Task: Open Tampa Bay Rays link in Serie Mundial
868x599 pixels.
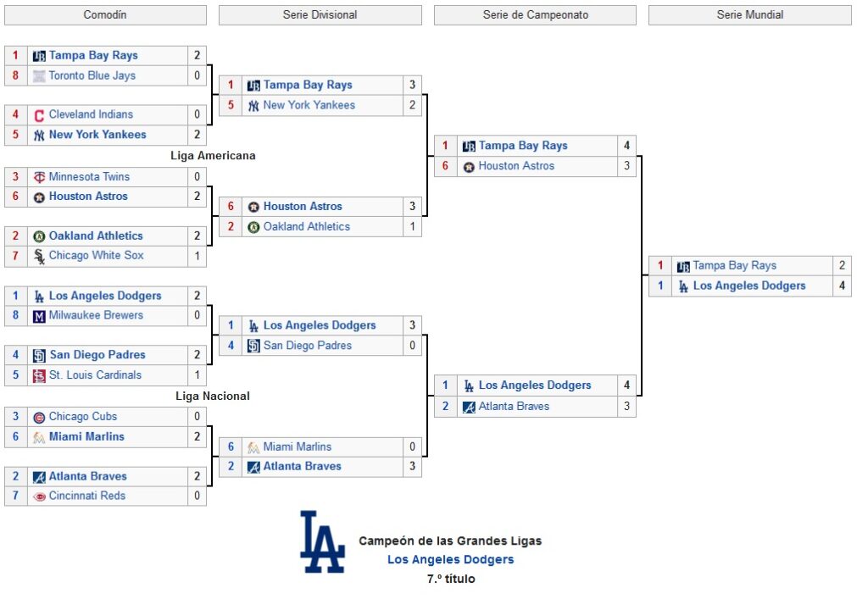Action: pos(735,265)
